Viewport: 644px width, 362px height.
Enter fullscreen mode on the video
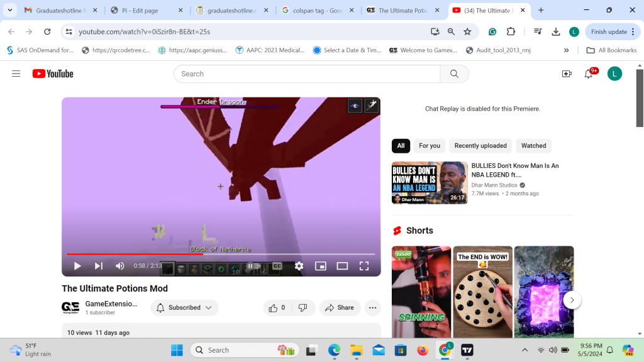click(x=364, y=266)
